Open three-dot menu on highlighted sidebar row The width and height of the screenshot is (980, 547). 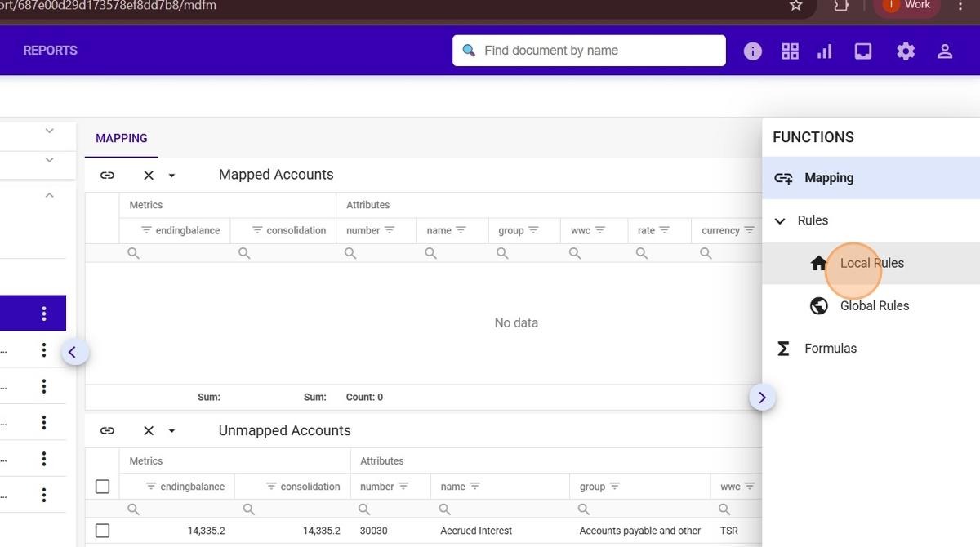(x=43, y=314)
